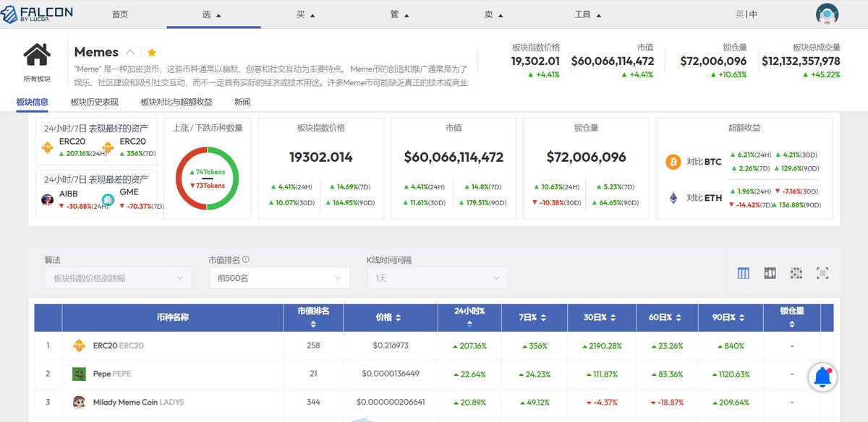
Task: Open the K线时间间隔 dropdown
Action: [438, 277]
